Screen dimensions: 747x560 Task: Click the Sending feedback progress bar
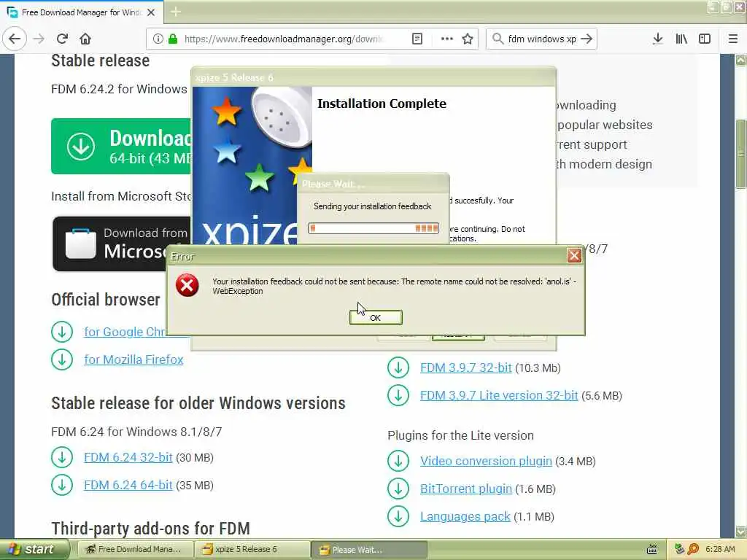tap(373, 228)
